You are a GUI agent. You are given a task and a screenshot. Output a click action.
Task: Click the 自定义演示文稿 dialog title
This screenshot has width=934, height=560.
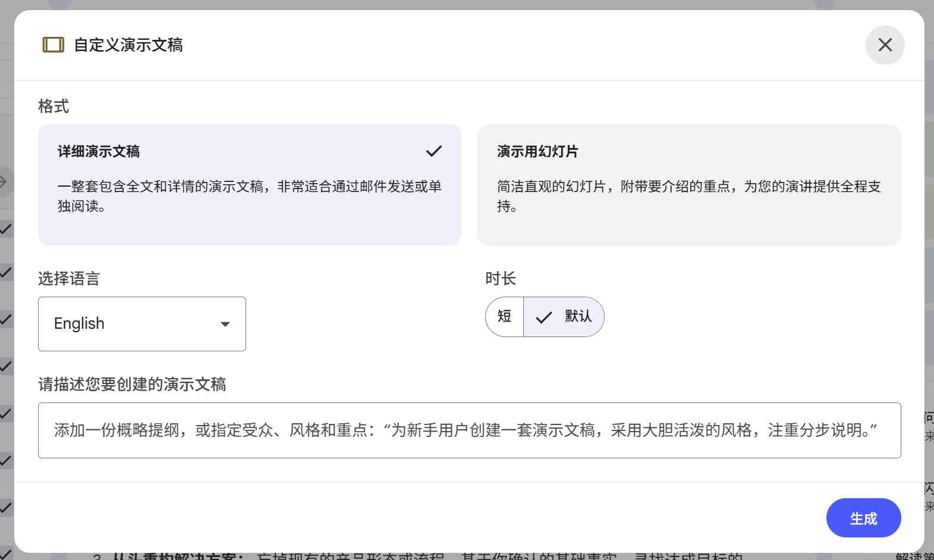pyautogui.click(x=128, y=45)
